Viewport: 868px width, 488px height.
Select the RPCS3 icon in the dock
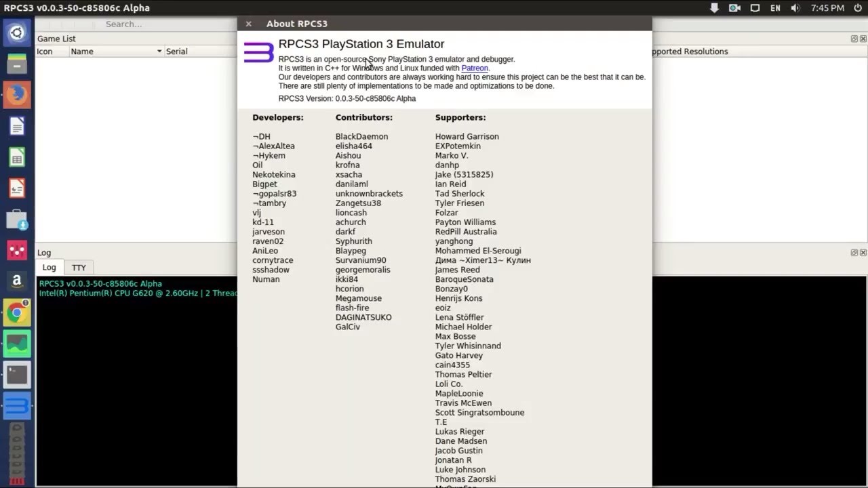tap(17, 406)
